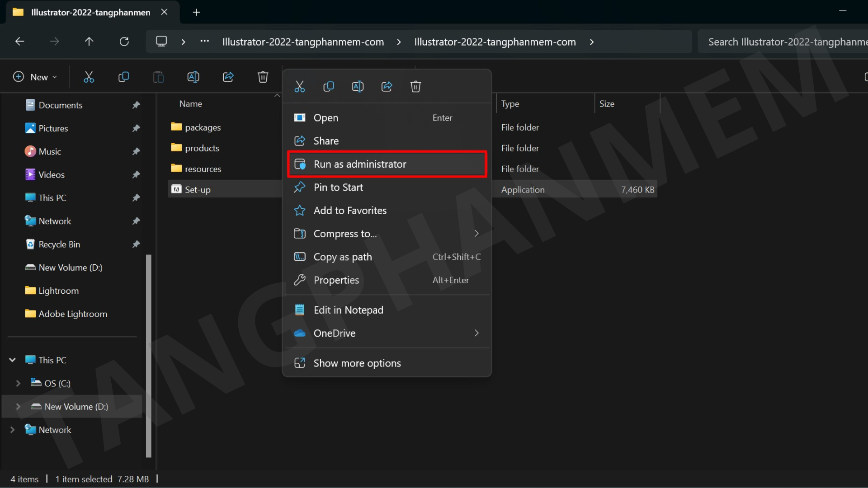Image resolution: width=868 pixels, height=488 pixels.
Task: Click the chevron at the breadcrumb end
Action: coord(592,42)
